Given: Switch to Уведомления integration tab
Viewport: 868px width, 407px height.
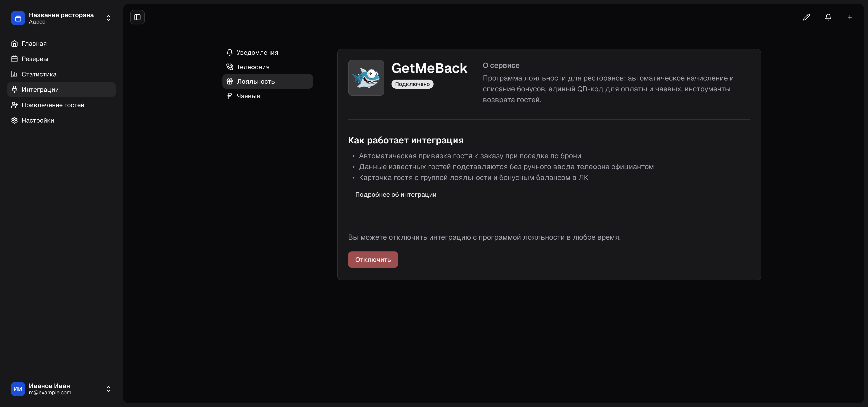Looking at the screenshot, I should pyautogui.click(x=268, y=52).
